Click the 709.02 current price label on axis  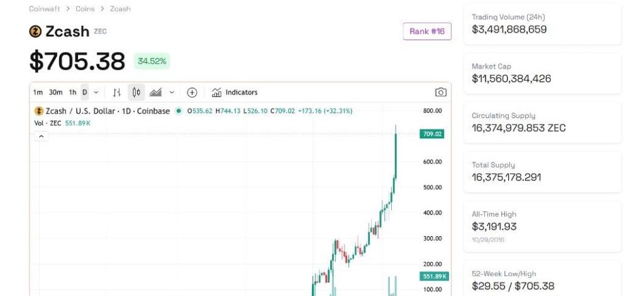[433, 134]
